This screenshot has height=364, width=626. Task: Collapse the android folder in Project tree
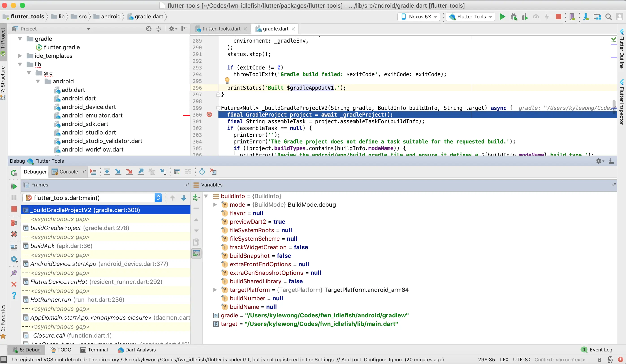38,81
